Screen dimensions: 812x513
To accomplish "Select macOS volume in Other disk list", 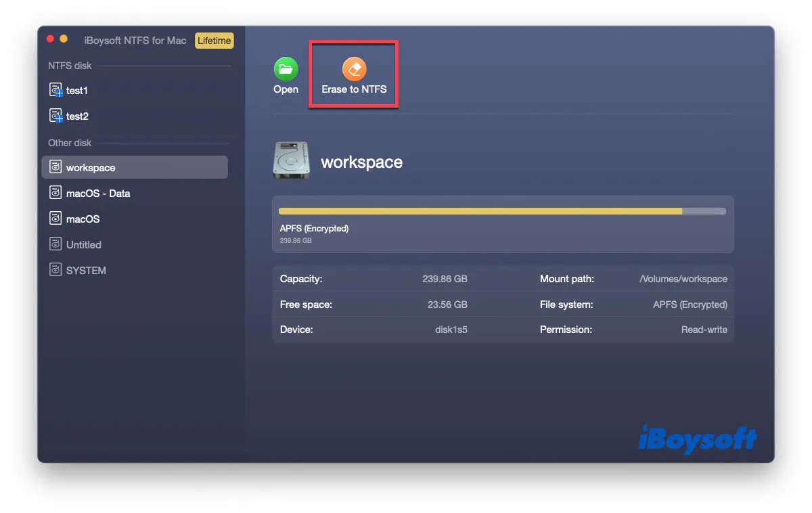I will [x=83, y=219].
